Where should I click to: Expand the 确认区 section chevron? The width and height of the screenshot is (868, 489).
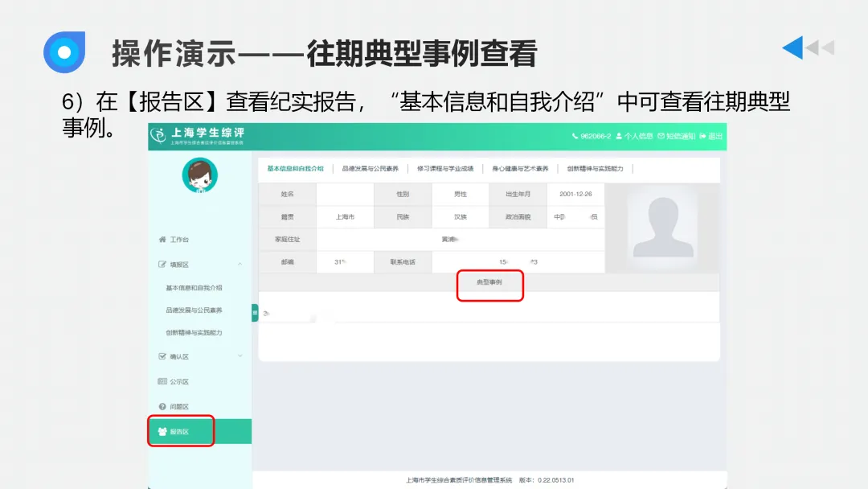point(239,355)
